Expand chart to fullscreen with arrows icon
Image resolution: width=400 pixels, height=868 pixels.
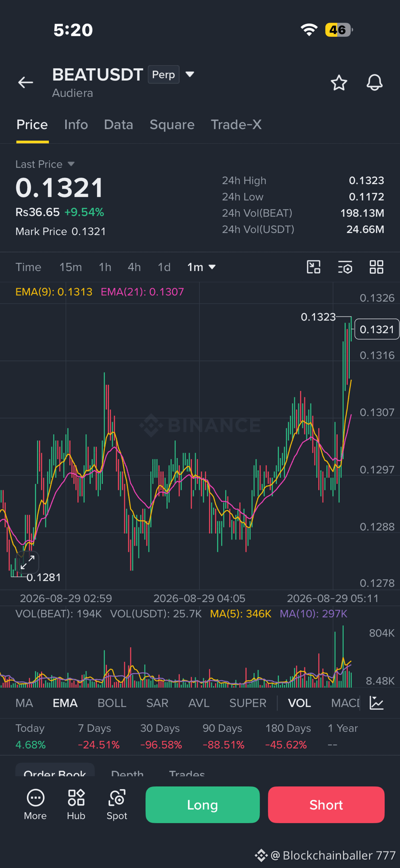[28, 562]
